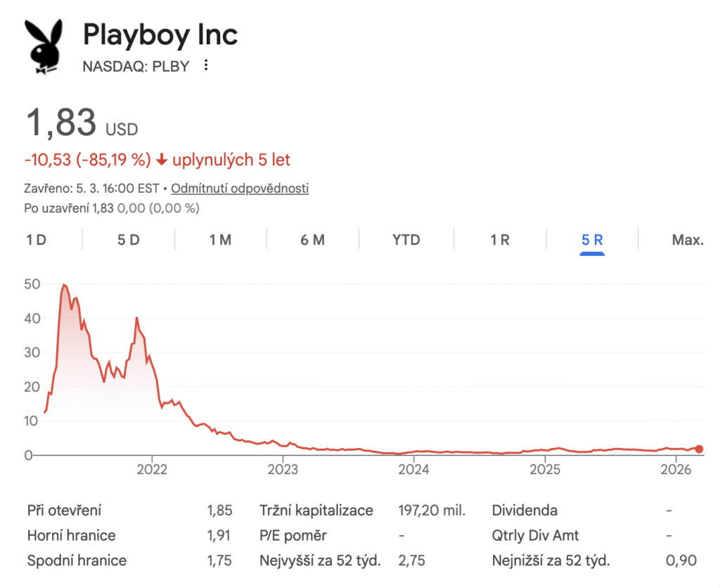720x588 pixels.
Task: Select the 1 D time range tab
Action: (x=37, y=240)
